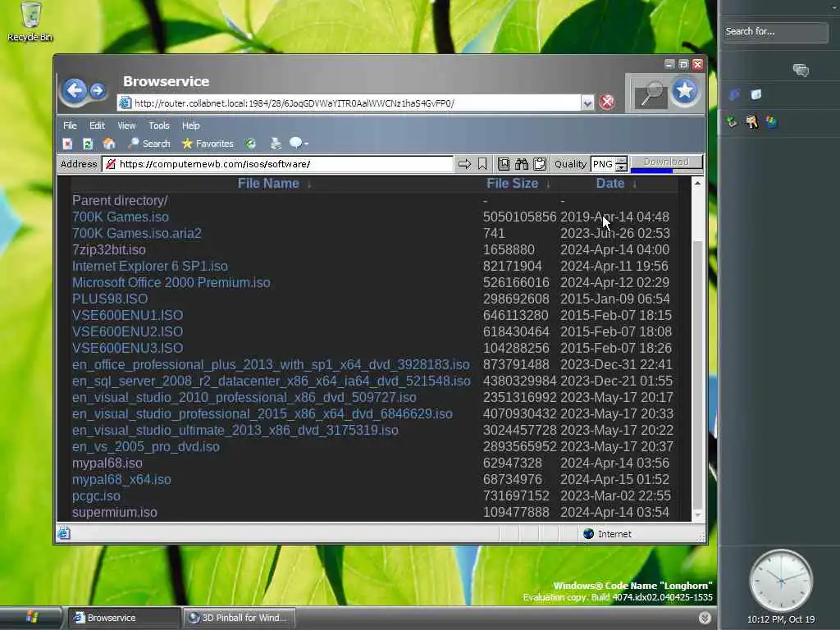Open Internet Explorer 6 SP1.iso link

pos(150,267)
